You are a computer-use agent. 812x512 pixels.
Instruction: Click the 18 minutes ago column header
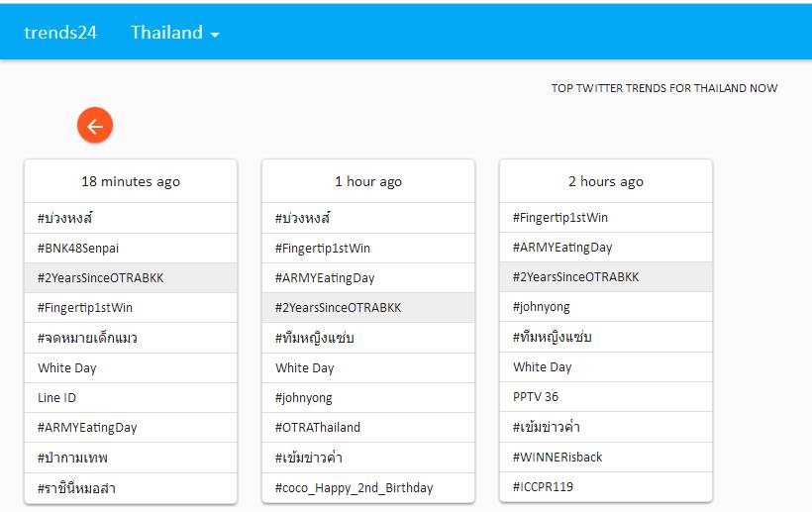click(x=131, y=181)
